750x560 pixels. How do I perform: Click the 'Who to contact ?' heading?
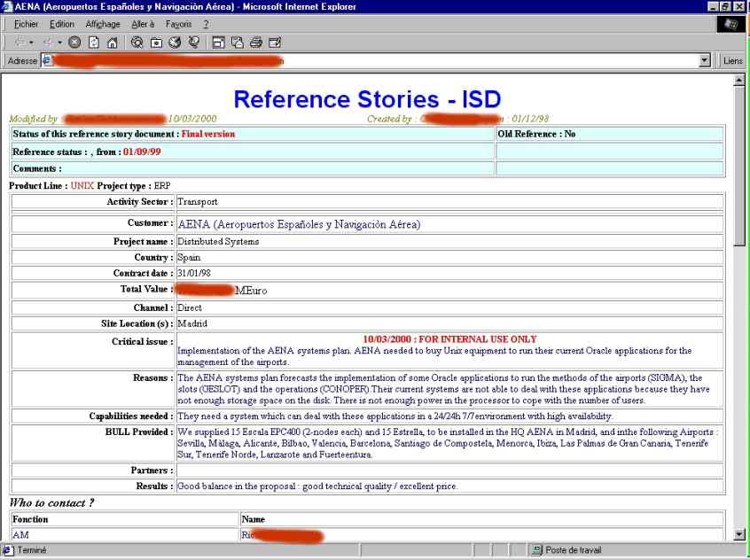(51, 503)
